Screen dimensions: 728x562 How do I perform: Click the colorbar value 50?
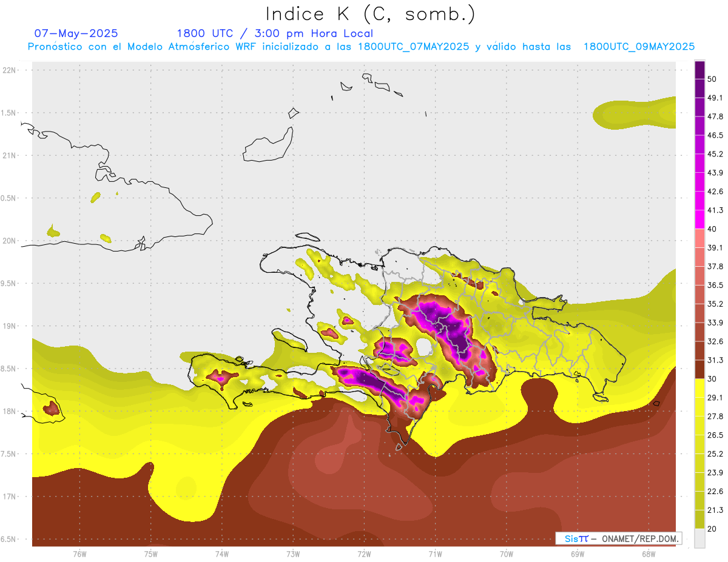click(x=712, y=79)
